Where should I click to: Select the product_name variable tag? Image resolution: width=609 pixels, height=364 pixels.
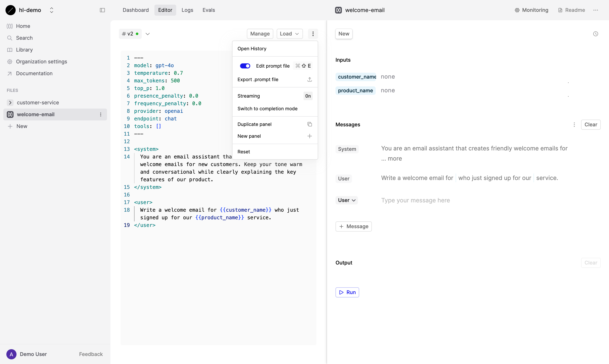point(355,90)
